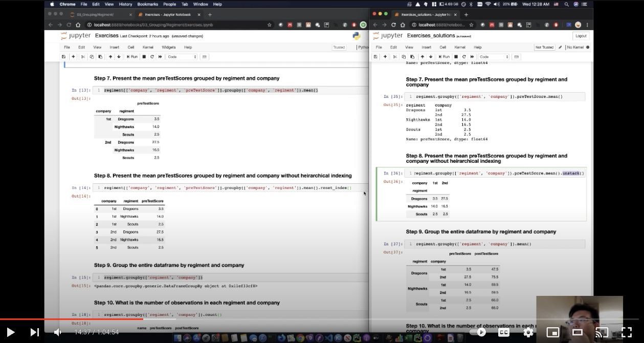Image resolution: width=644 pixels, height=343 pixels.
Task: Open the Kernel menu in Exercises notebook
Action: [147, 47]
